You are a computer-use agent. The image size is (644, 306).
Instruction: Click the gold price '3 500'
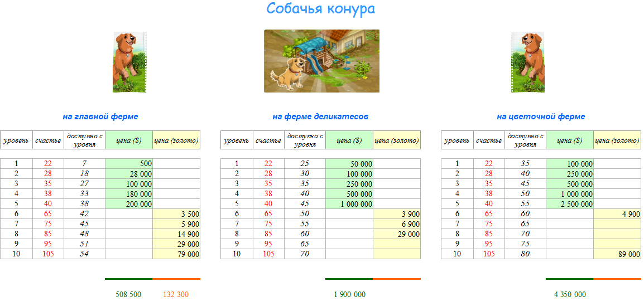176,213
